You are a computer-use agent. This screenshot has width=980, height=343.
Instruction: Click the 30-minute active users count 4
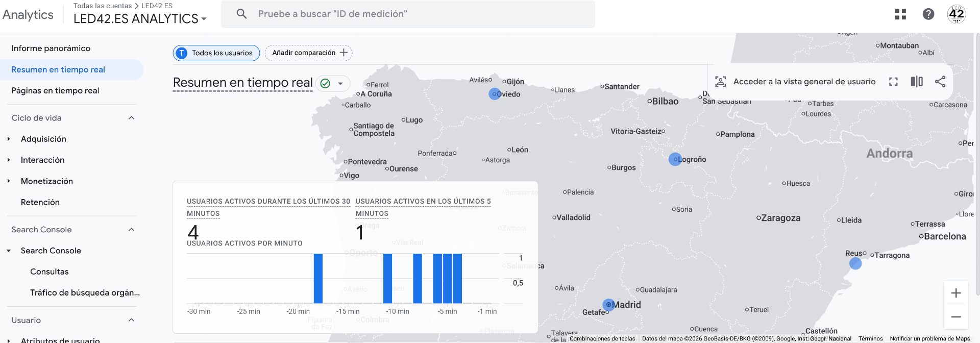(193, 233)
